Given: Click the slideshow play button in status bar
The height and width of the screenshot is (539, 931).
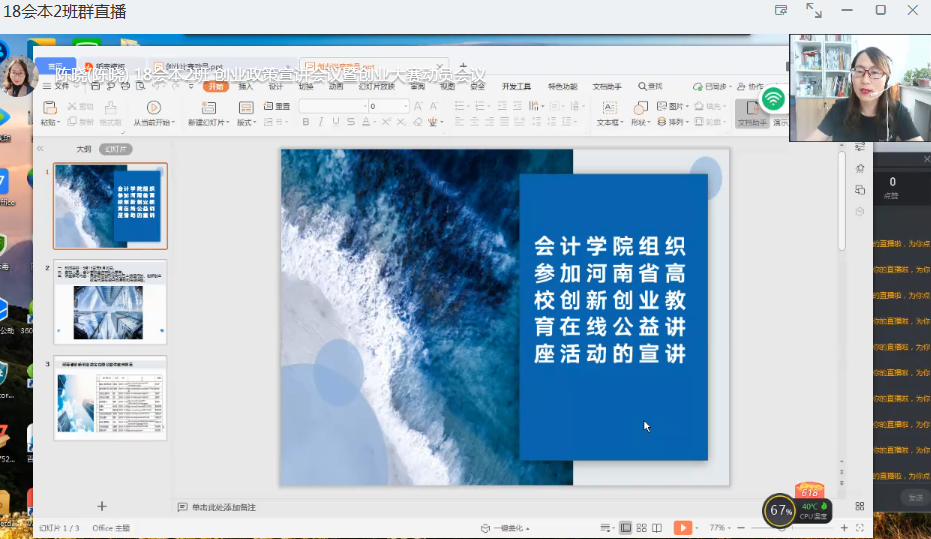Looking at the screenshot, I should tap(681, 527).
